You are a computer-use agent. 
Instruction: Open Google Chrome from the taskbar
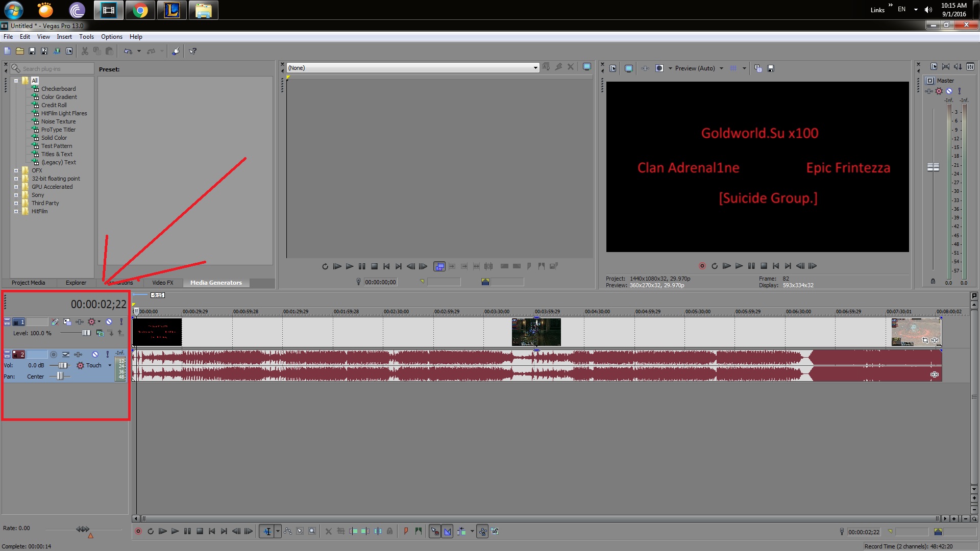click(140, 10)
